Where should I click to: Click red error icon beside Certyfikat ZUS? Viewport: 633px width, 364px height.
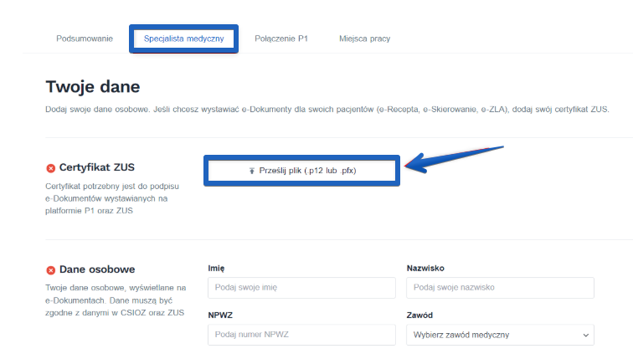[50, 168]
